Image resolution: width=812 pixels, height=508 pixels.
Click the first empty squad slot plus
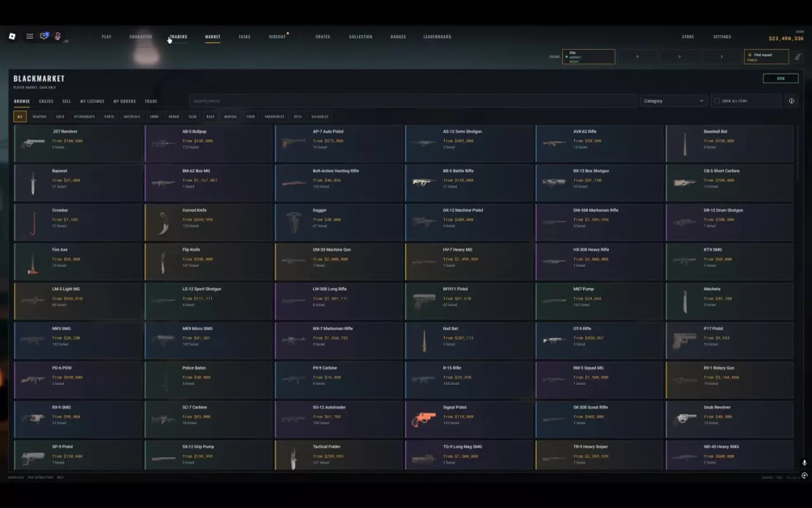638,57
